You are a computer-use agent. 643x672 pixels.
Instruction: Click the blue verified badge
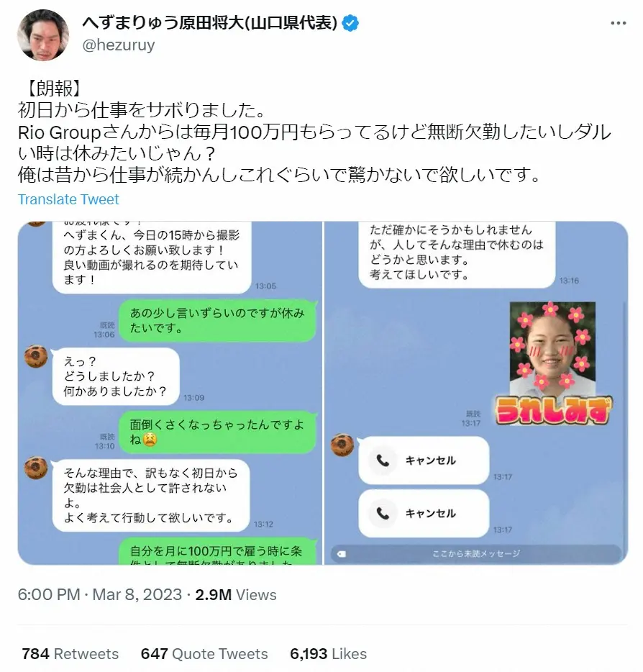pos(350,23)
